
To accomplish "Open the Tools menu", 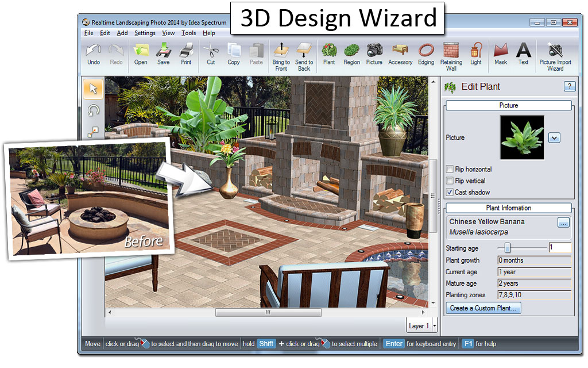I will pos(188,33).
